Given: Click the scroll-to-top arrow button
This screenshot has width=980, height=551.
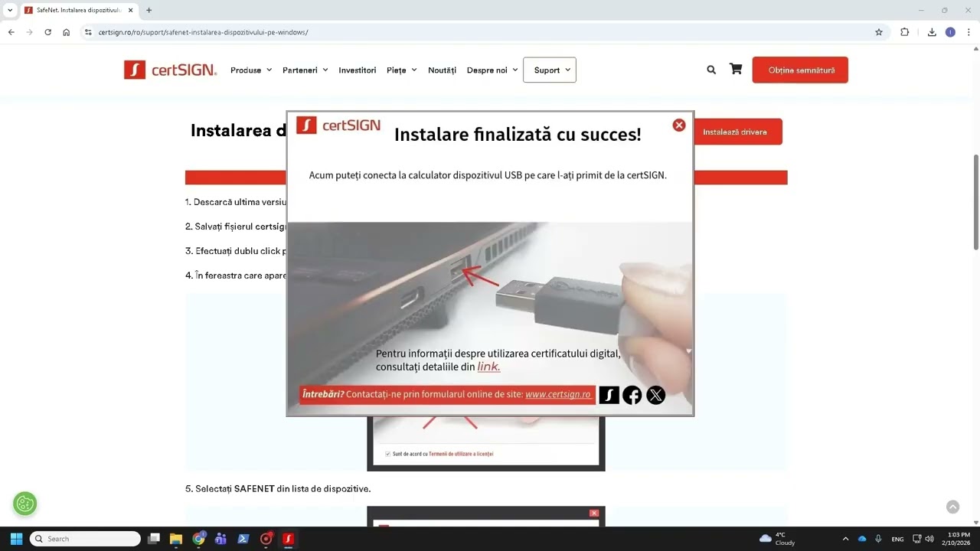Looking at the screenshot, I should click(952, 507).
